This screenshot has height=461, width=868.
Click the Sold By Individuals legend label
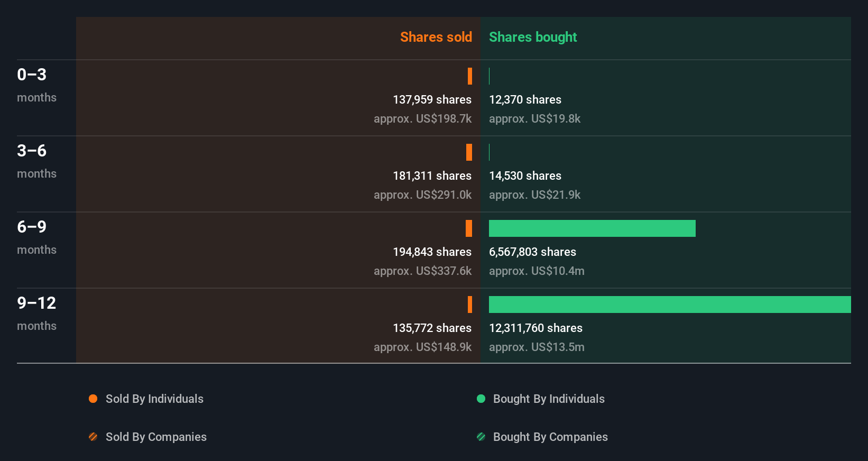click(x=154, y=399)
